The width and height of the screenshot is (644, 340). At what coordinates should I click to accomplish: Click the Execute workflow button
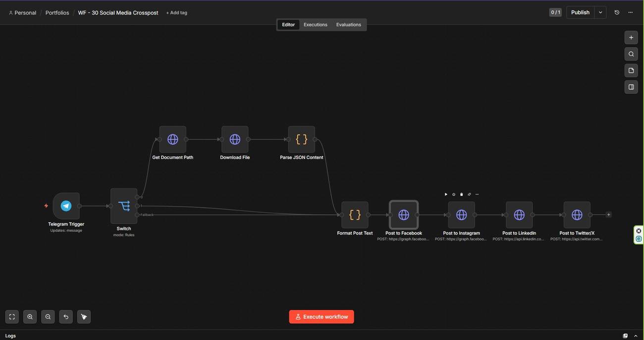322,317
